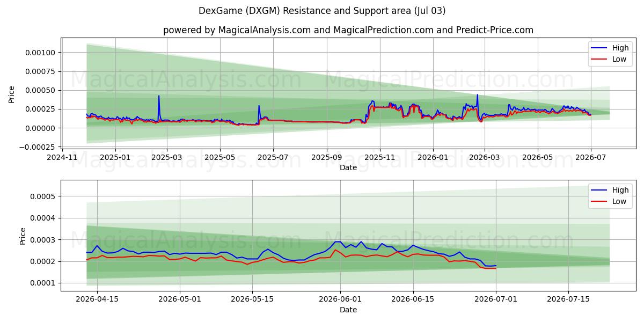Click the bottom chart y-axis label 0.0001
Viewport: 644px width, 322px height.
pyautogui.click(x=42, y=283)
